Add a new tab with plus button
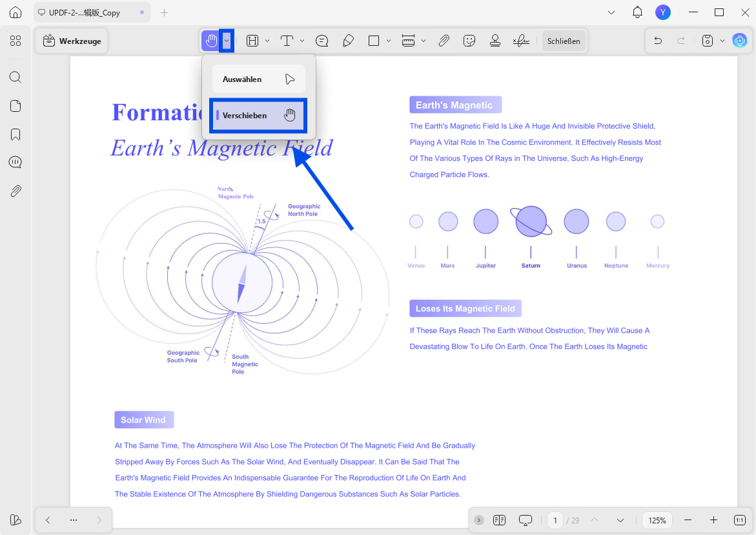756x535 pixels. click(x=165, y=12)
